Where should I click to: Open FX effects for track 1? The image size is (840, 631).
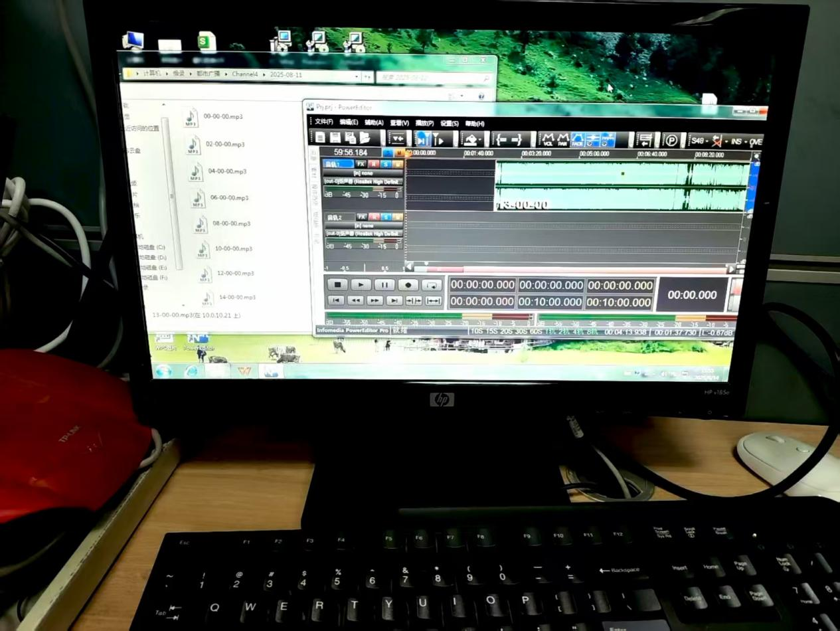pyautogui.click(x=361, y=163)
